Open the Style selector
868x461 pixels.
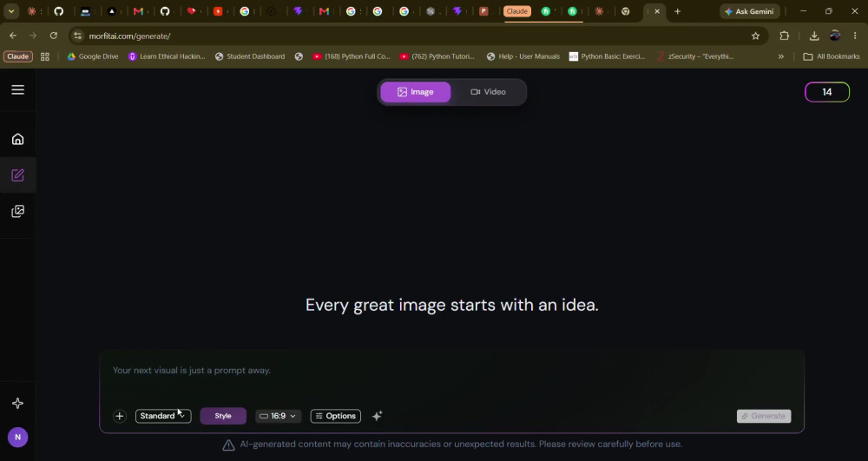(223, 416)
